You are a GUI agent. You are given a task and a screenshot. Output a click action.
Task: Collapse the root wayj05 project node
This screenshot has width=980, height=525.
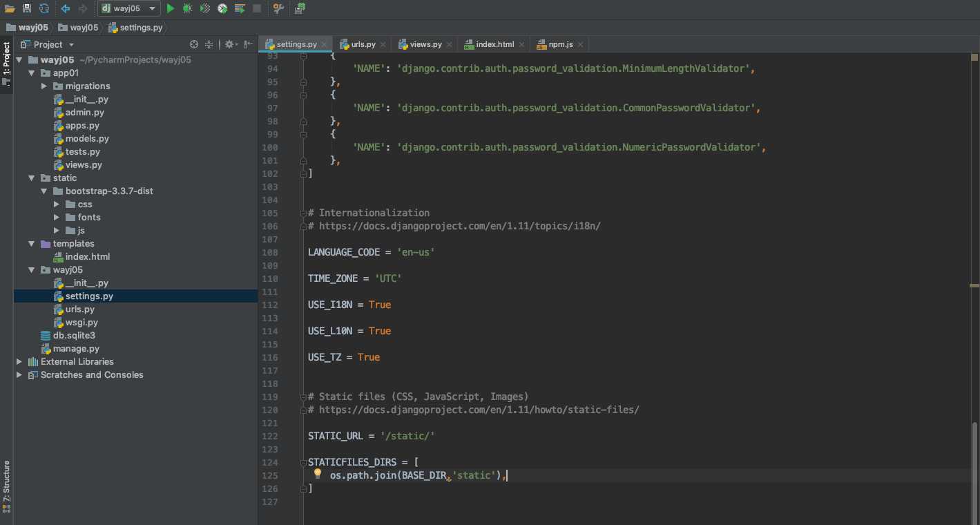coord(19,60)
